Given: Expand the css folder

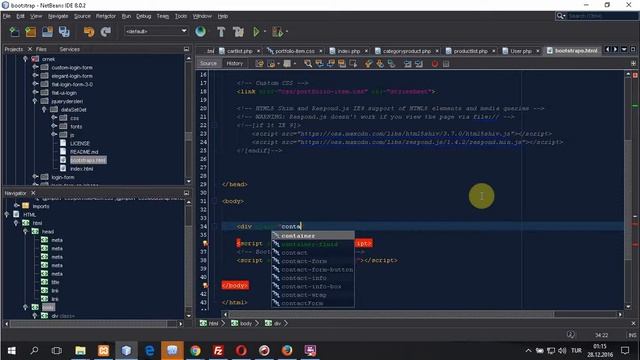Looking at the screenshot, I should pyautogui.click(x=54, y=118).
